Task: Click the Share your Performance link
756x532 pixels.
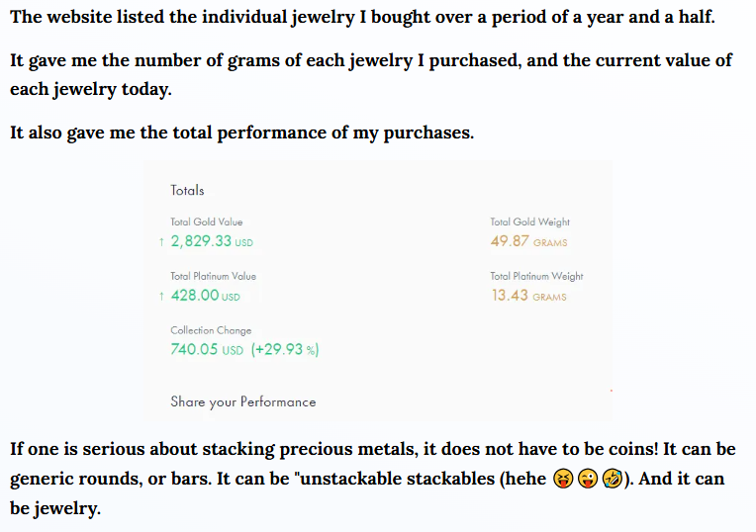Action: (x=243, y=401)
